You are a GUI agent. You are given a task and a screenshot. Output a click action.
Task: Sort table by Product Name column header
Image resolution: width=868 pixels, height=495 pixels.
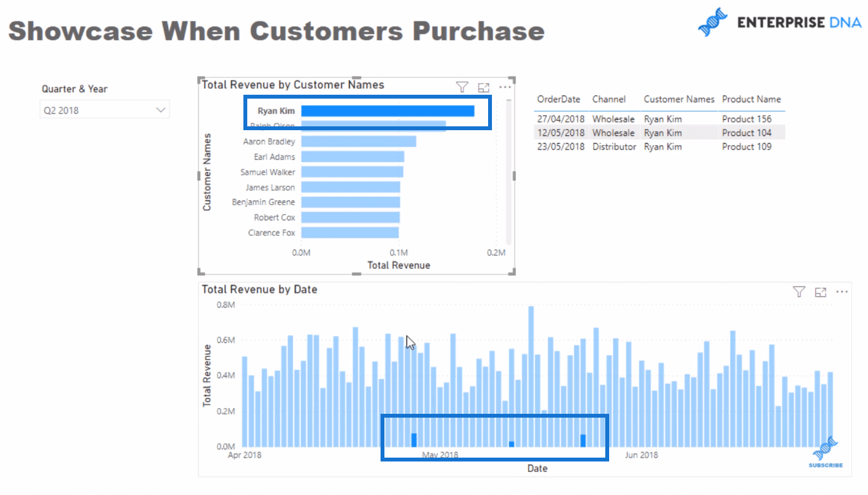[751, 99]
